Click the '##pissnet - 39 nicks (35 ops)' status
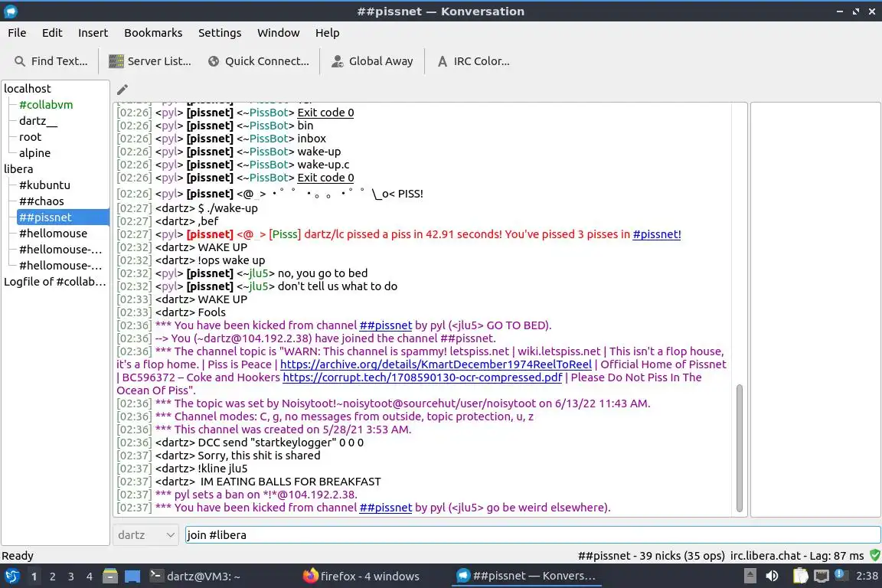 652,556
